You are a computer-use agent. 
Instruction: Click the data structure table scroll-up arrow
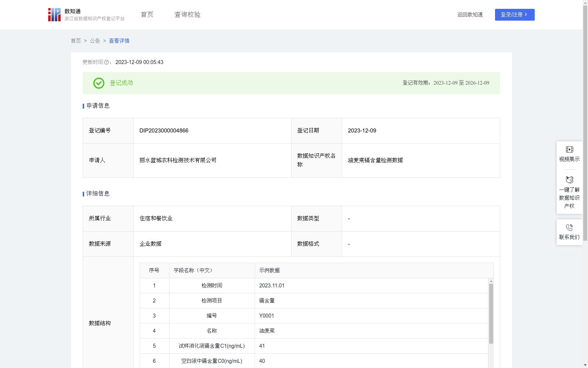pos(491,281)
